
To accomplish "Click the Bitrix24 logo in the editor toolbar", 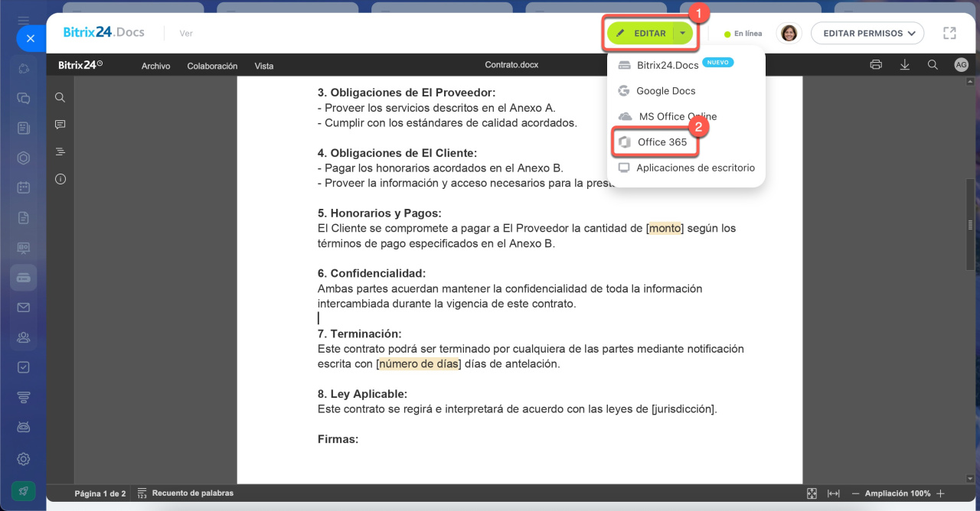I will pos(80,65).
